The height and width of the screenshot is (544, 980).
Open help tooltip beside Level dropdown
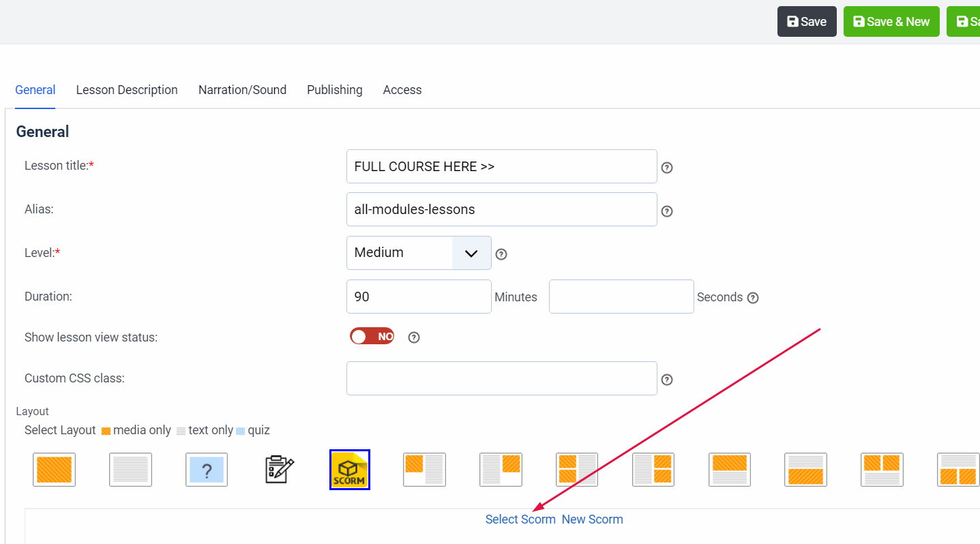click(501, 254)
